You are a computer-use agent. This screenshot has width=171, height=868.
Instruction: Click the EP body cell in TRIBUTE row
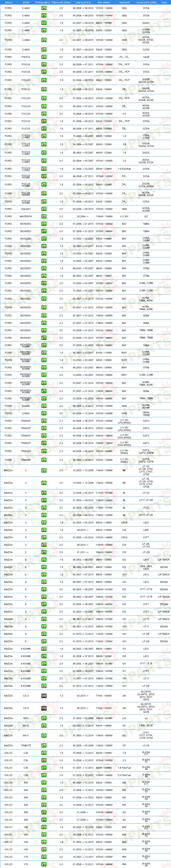[124, 745]
